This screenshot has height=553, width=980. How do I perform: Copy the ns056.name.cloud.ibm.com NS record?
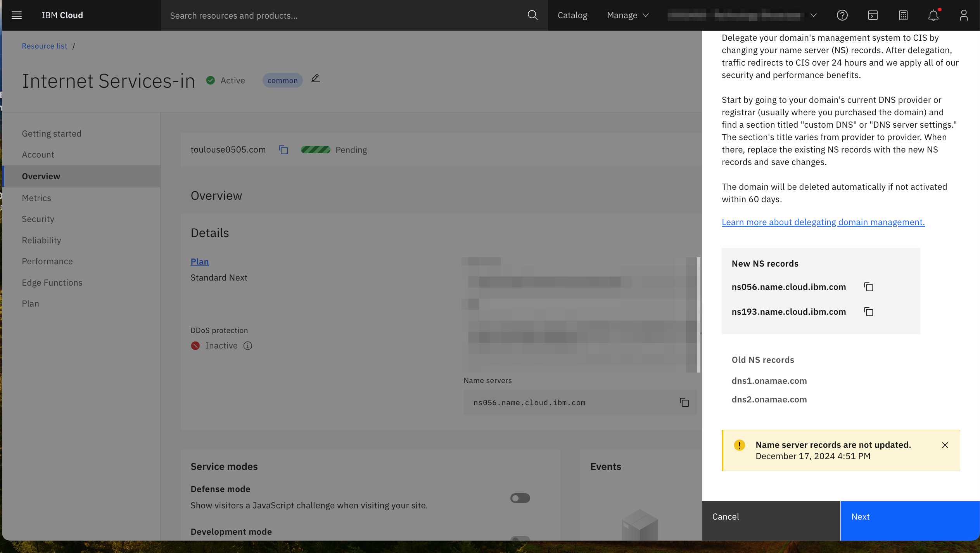click(868, 287)
